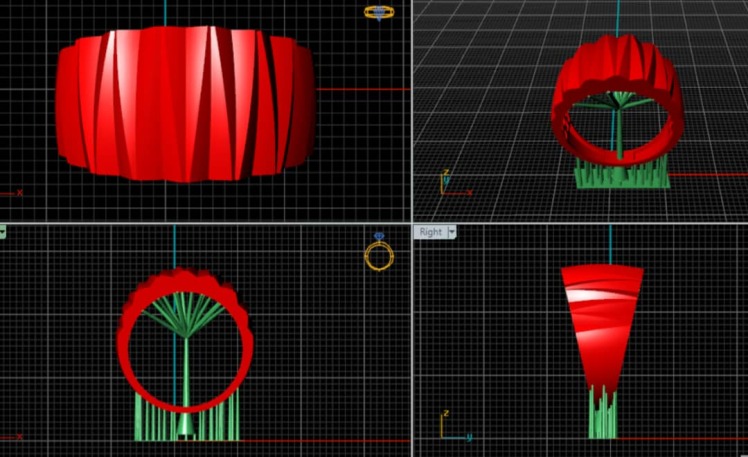748x457 pixels.
Task: Select the green branching supports inside the bottom-left ring
Action: (x=185, y=315)
